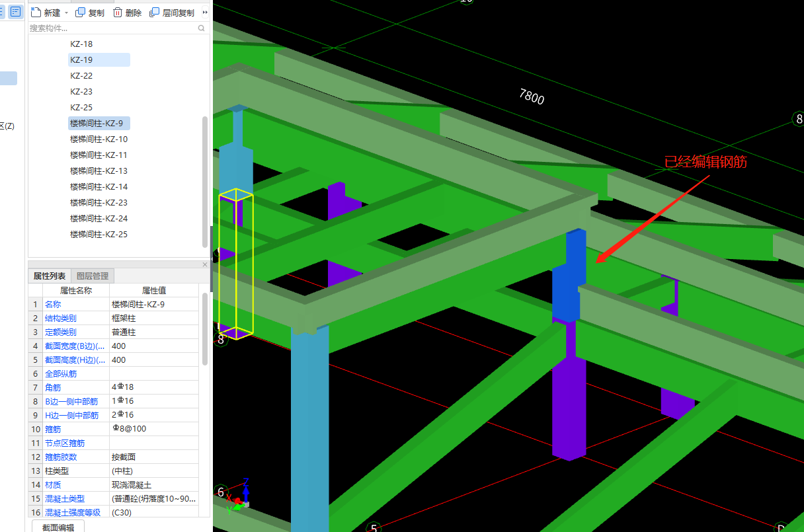Image resolution: width=804 pixels, height=532 pixels.
Task: Click the 新建 new component icon
Action: 36,13
